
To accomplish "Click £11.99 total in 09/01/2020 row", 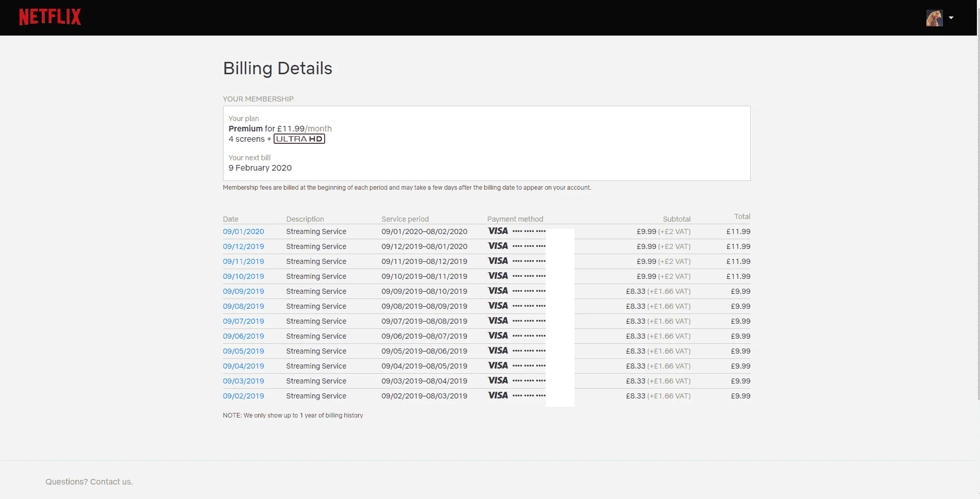I will pyautogui.click(x=738, y=231).
